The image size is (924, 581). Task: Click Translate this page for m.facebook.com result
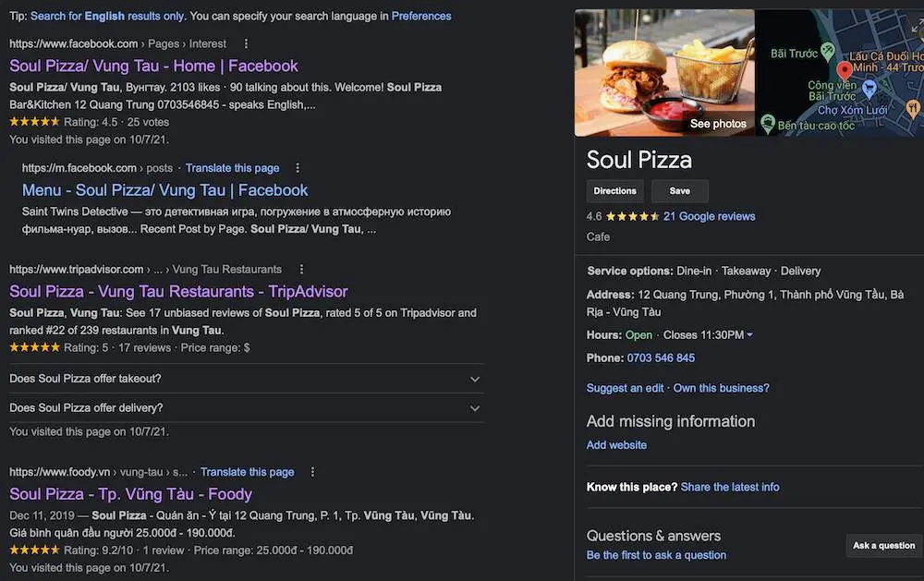coord(232,168)
